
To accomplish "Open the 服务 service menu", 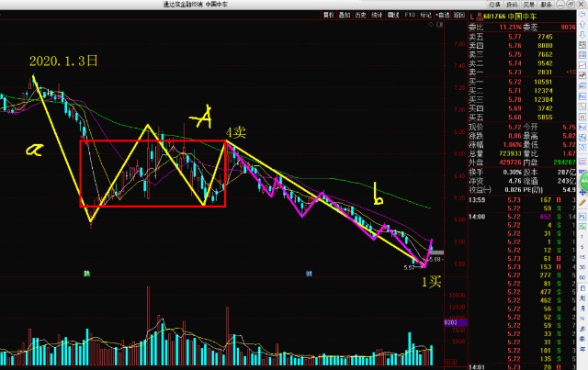I will coord(546,5).
